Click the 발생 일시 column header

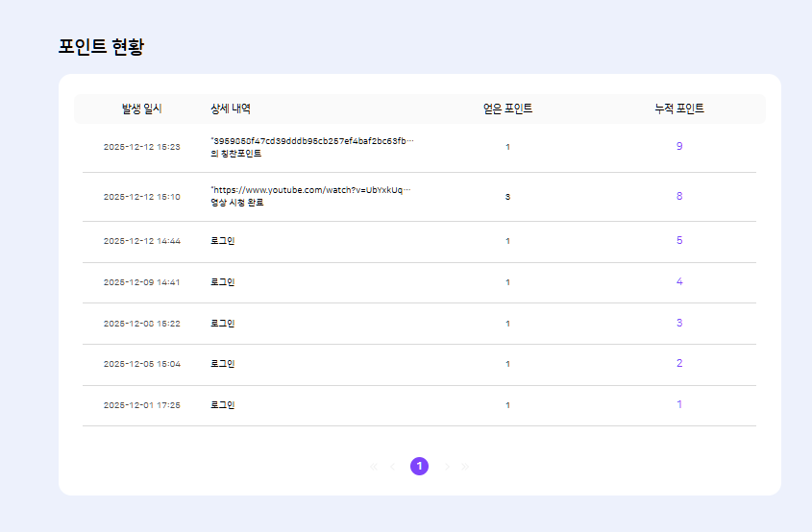[141, 109]
